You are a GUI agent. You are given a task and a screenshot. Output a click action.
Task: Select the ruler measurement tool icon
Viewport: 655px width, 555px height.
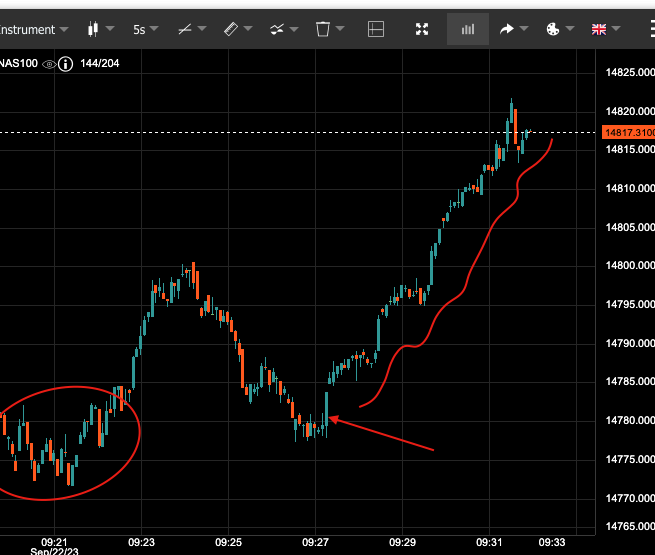click(231, 29)
